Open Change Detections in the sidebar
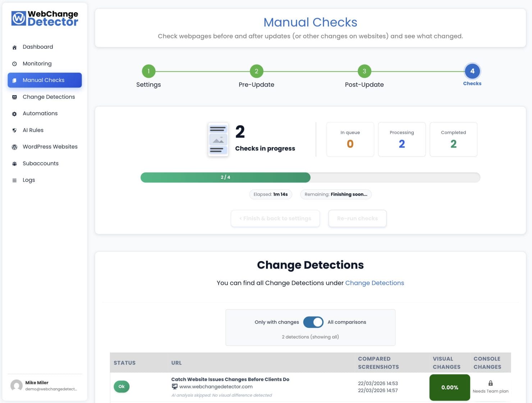Screen dimensions: 532x403 pos(49,97)
